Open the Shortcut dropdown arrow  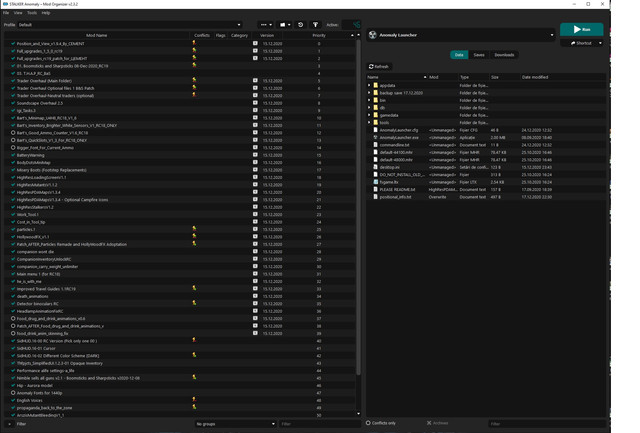(x=600, y=43)
